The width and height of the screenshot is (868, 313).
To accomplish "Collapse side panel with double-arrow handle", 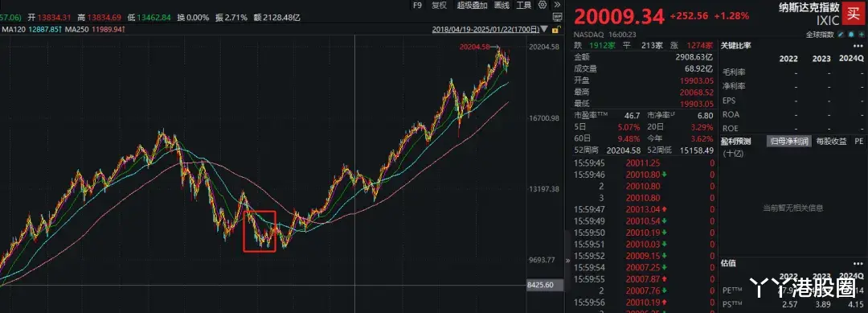I will pos(567,260).
